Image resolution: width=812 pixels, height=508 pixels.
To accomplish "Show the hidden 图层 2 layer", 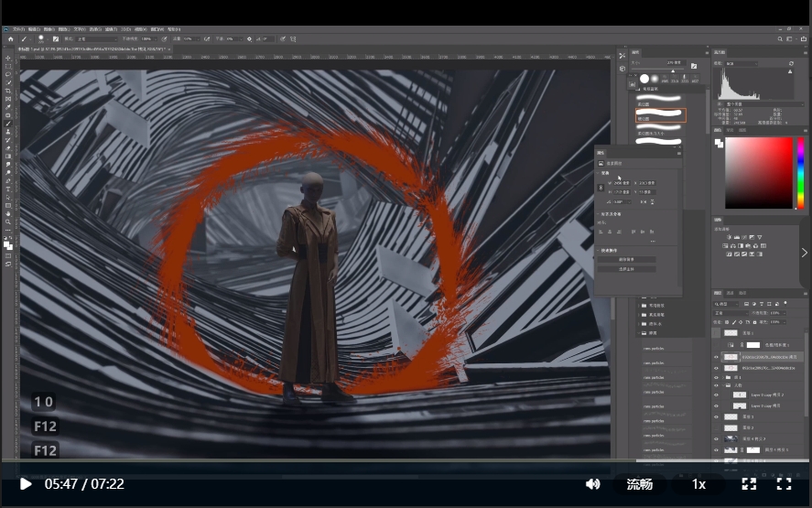I will pos(716,428).
